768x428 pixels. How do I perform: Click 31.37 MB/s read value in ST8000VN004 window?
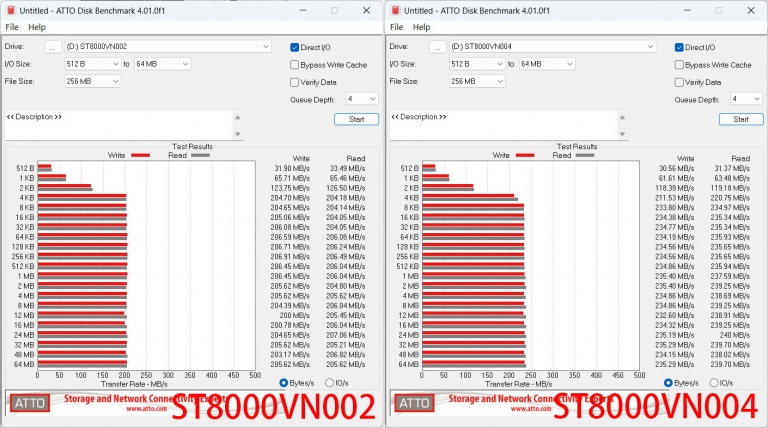732,168
